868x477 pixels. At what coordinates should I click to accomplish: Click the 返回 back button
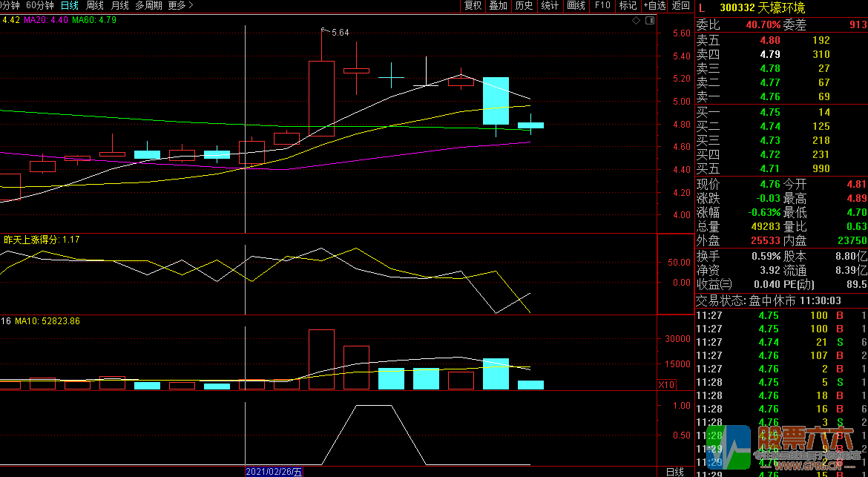tap(680, 6)
